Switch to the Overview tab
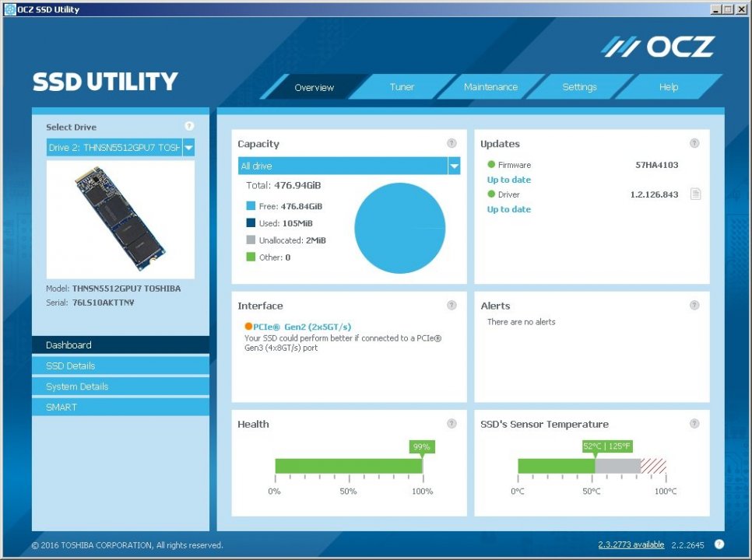 click(315, 87)
